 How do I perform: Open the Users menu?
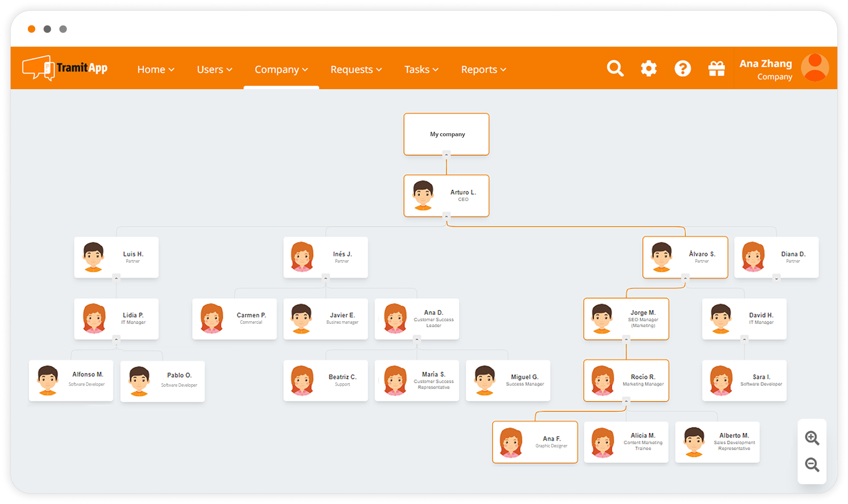click(214, 70)
